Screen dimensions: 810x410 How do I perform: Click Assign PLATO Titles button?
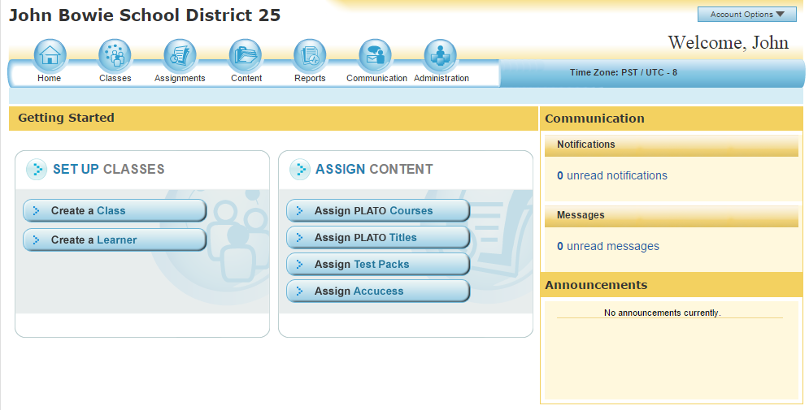378,238
